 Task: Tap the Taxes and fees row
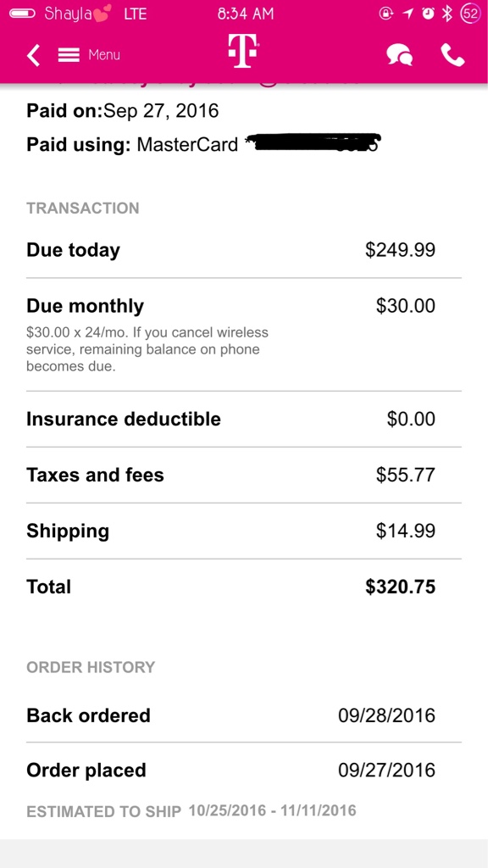243,475
